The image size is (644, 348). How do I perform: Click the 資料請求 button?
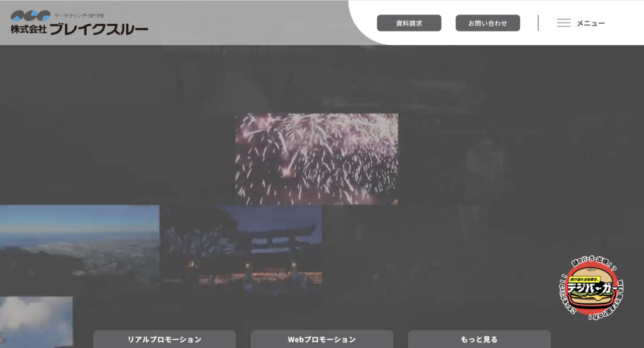click(409, 23)
